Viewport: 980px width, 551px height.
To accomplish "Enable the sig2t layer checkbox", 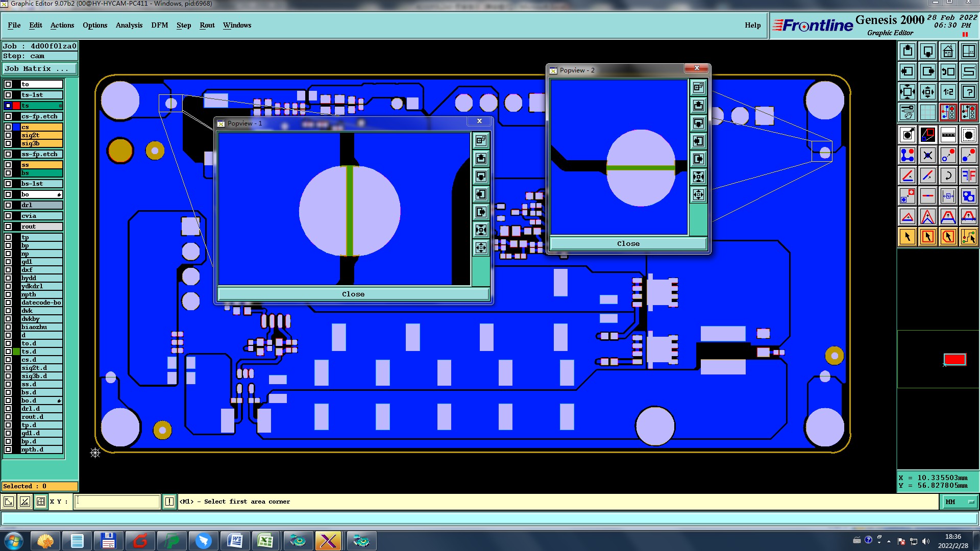I will point(8,135).
